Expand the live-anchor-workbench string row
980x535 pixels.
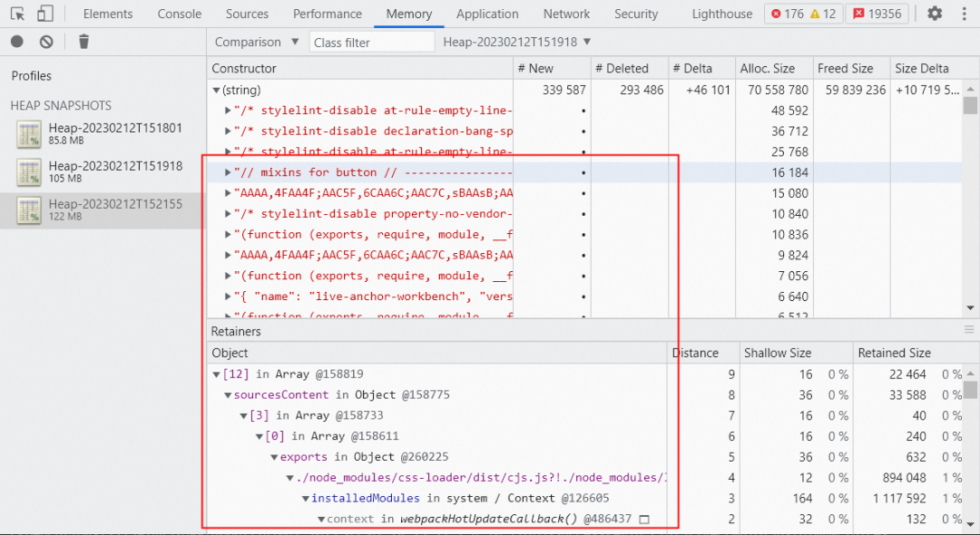click(x=228, y=296)
